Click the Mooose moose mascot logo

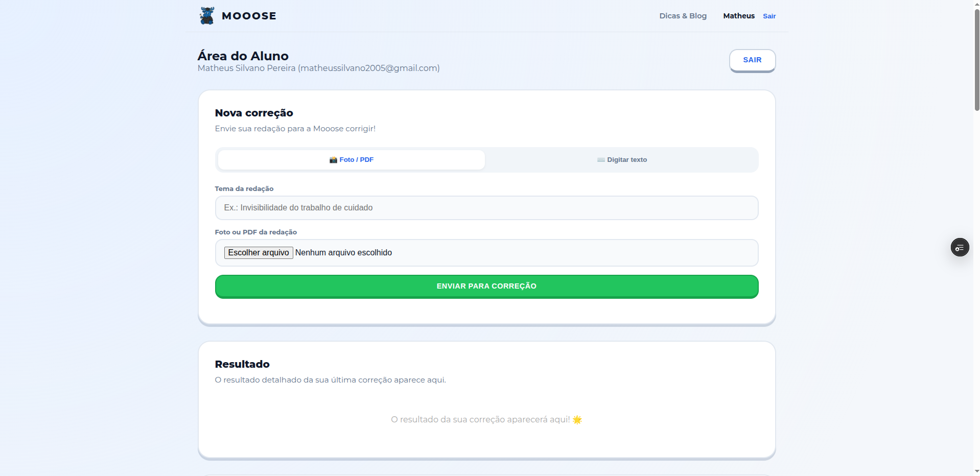point(207,16)
